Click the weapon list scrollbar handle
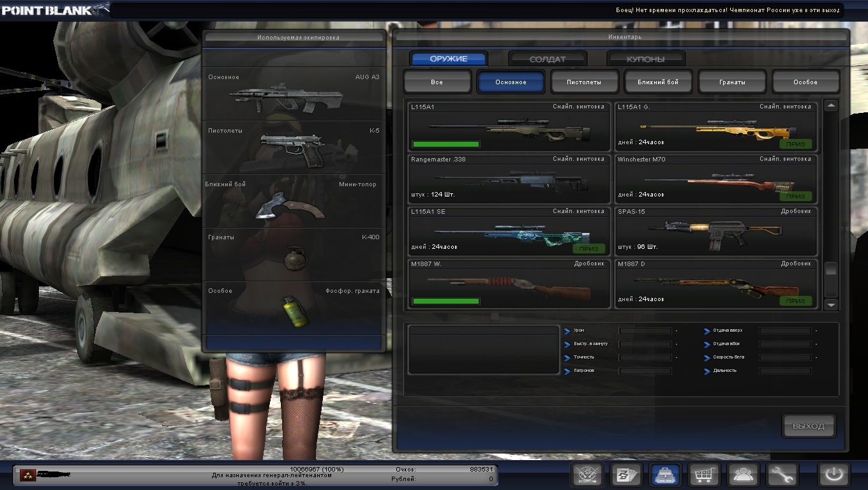 pyautogui.click(x=831, y=270)
